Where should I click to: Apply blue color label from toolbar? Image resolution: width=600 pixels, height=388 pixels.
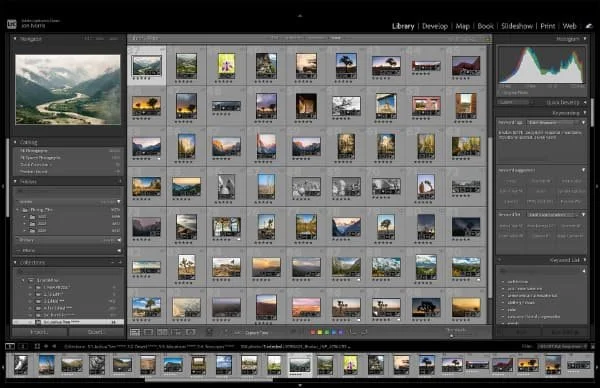point(334,332)
